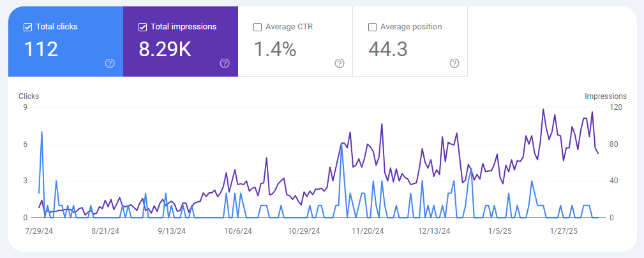Click the Impressions axis title
Image resolution: width=644 pixels, height=258 pixels.
pyautogui.click(x=606, y=96)
